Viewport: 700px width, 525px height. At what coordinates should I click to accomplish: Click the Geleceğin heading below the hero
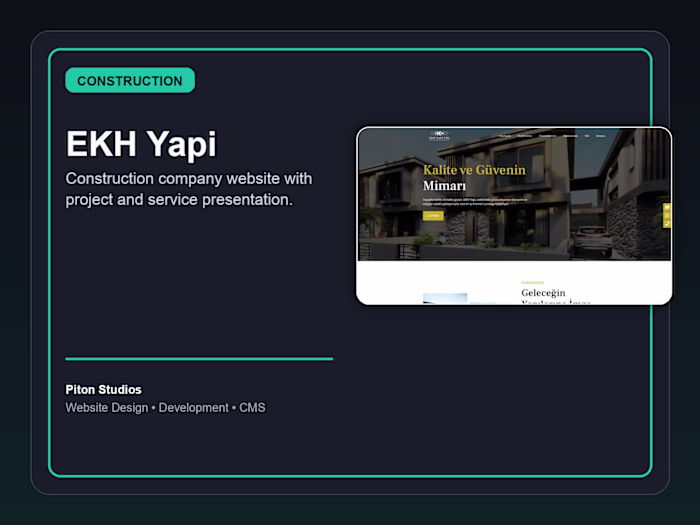coord(543,293)
